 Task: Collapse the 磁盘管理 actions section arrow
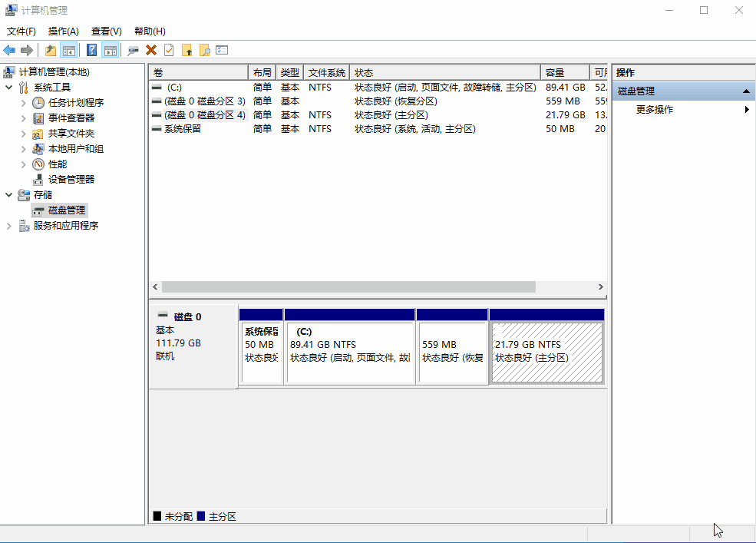coord(746,91)
